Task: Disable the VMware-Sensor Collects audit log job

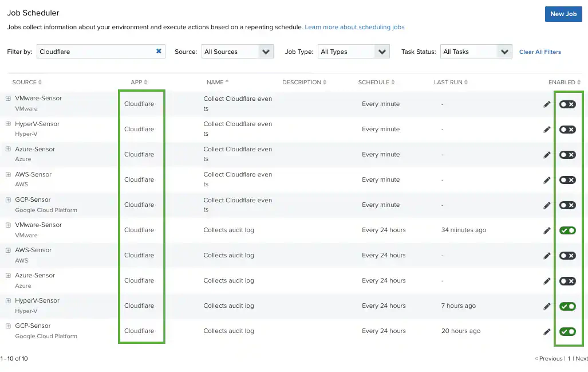Action: tap(567, 230)
